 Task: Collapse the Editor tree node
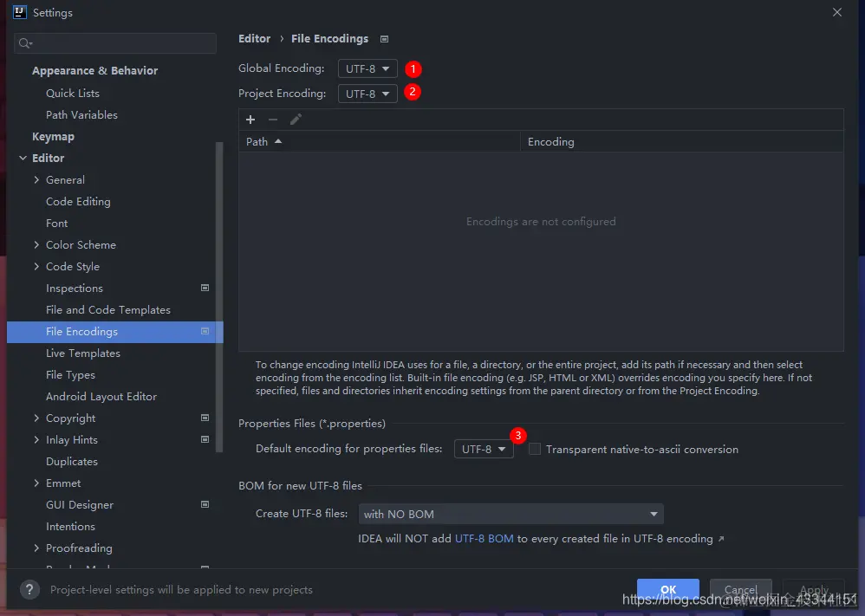[23, 159]
